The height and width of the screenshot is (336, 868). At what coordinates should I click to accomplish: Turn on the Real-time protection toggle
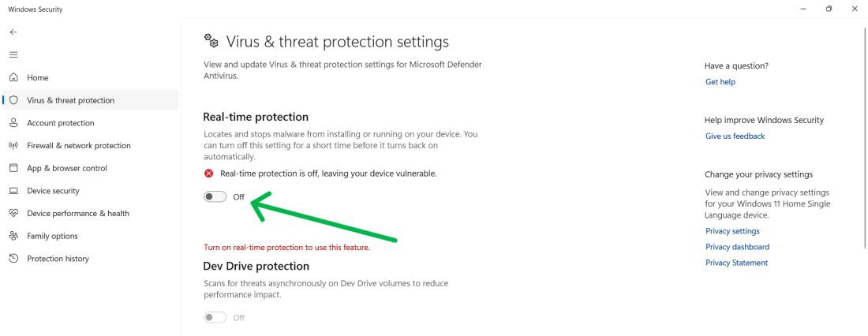pos(215,197)
